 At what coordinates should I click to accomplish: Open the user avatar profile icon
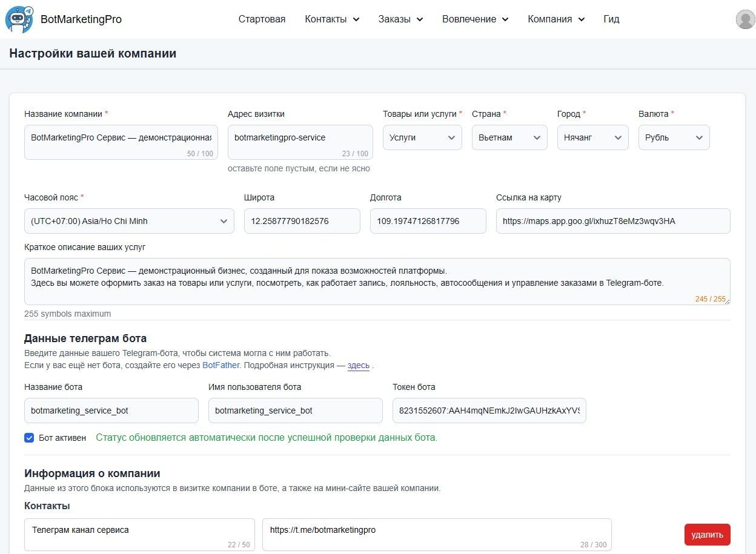pos(744,19)
